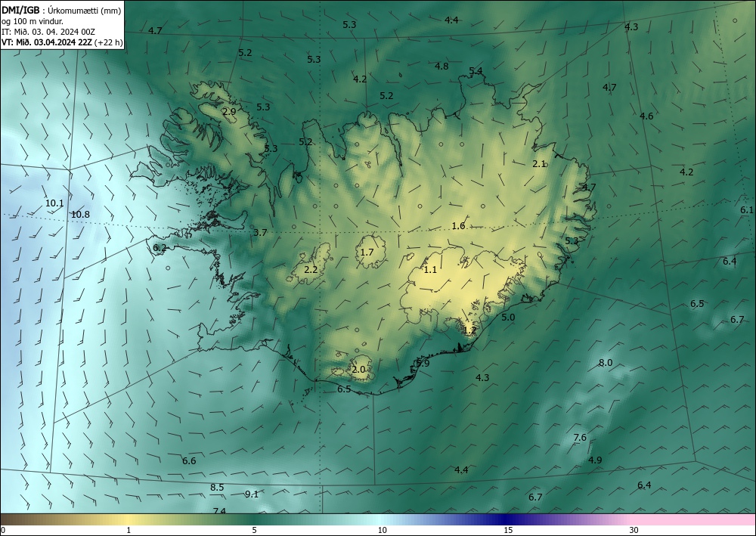This screenshot has width=756, height=536.
Task: Click the 2.0 value on the glacier
Action: pyautogui.click(x=358, y=370)
